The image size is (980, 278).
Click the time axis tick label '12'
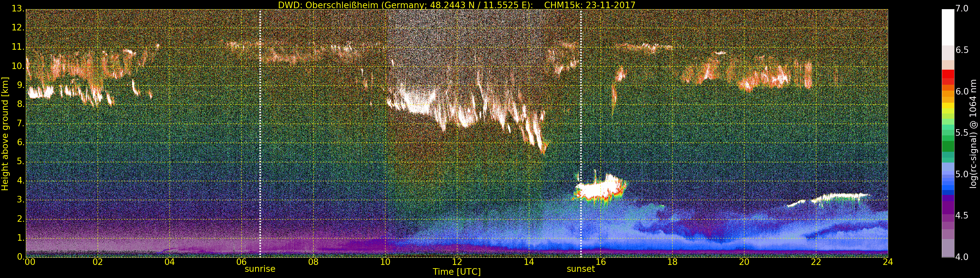[x=457, y=262]
